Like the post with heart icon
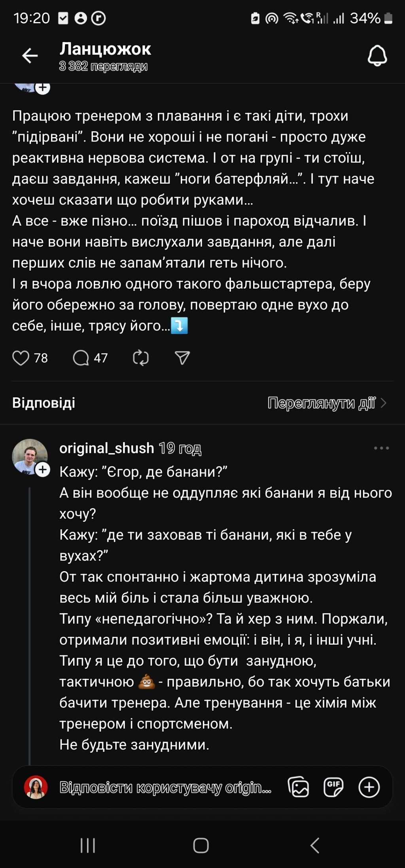This screenshot has height=868, width=405. coord(21,358)
